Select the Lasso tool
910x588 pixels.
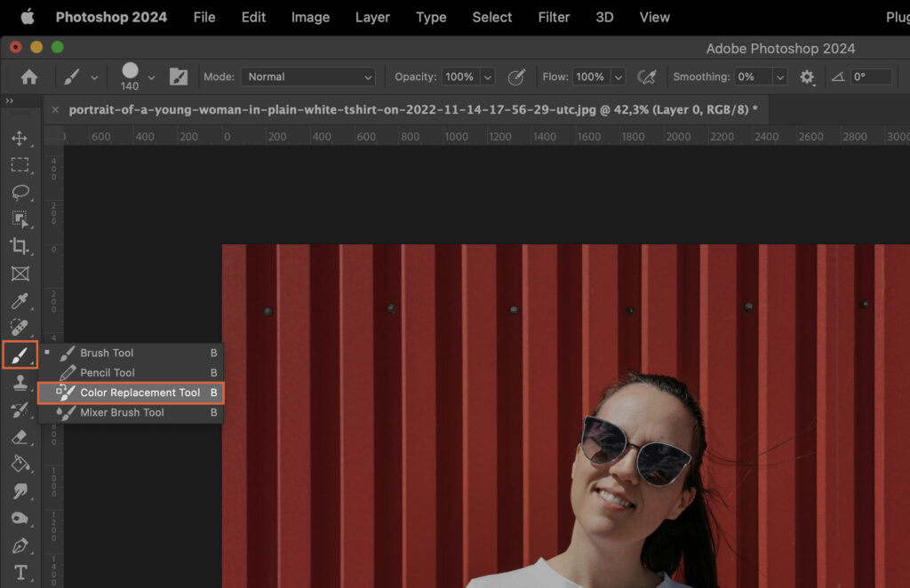tap(20, 193)
